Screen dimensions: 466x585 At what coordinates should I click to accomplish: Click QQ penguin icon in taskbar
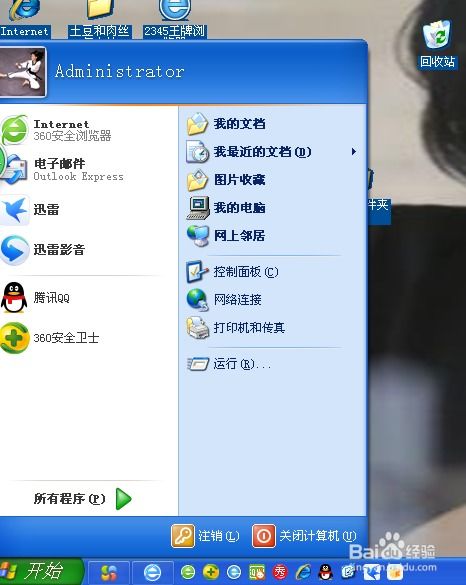[326, 572]
